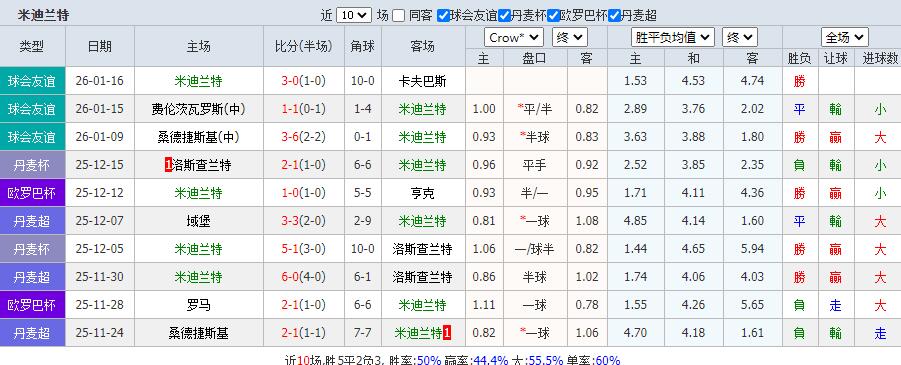Click the 丹麦超 label for 25-11-30

point(32,277)
